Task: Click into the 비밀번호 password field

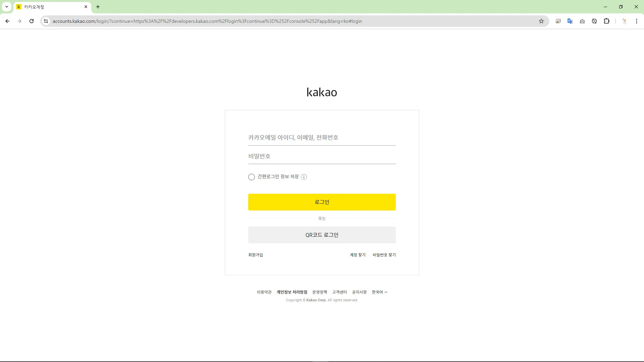Action: [x=322, y=156]
